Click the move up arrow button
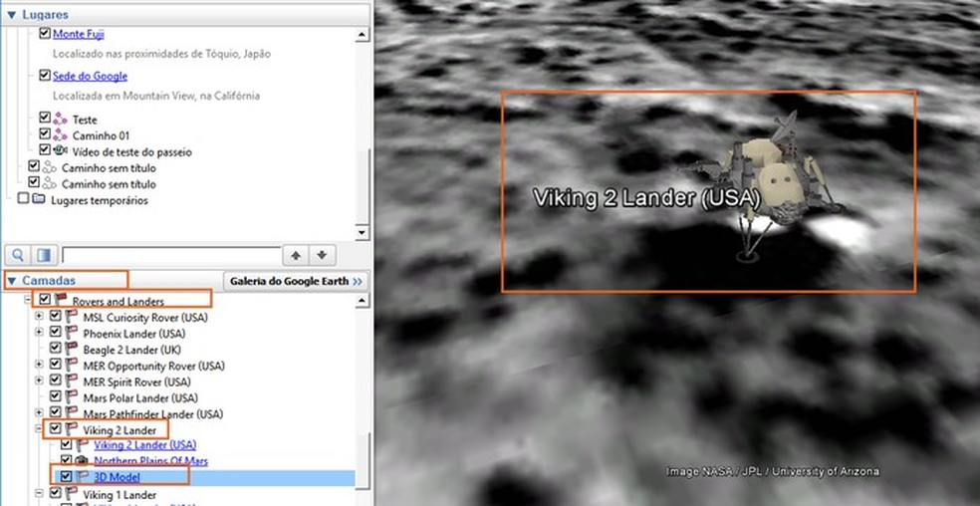Viewport: 980px width, 506px height. pyautogui.click(x=296, y=255)
